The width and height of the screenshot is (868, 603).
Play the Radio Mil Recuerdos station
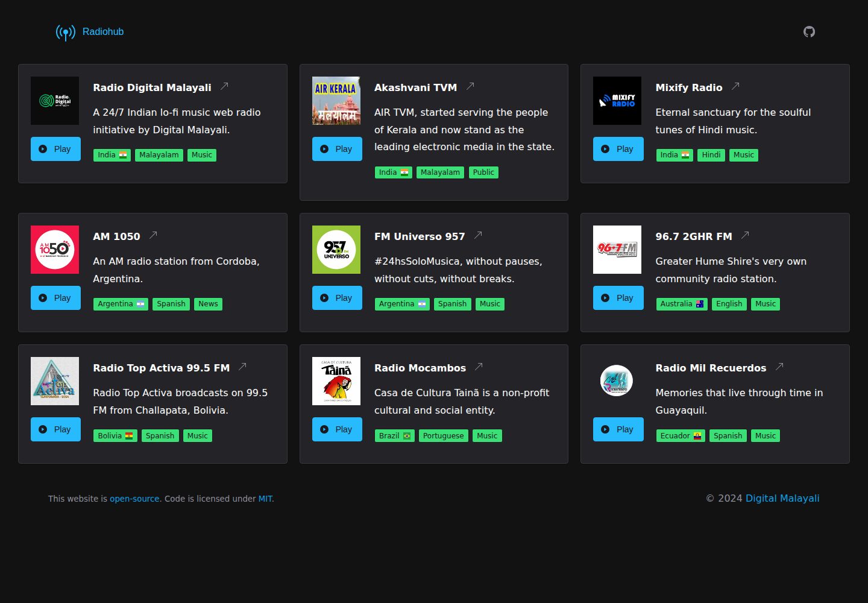(x=618, y=429)
